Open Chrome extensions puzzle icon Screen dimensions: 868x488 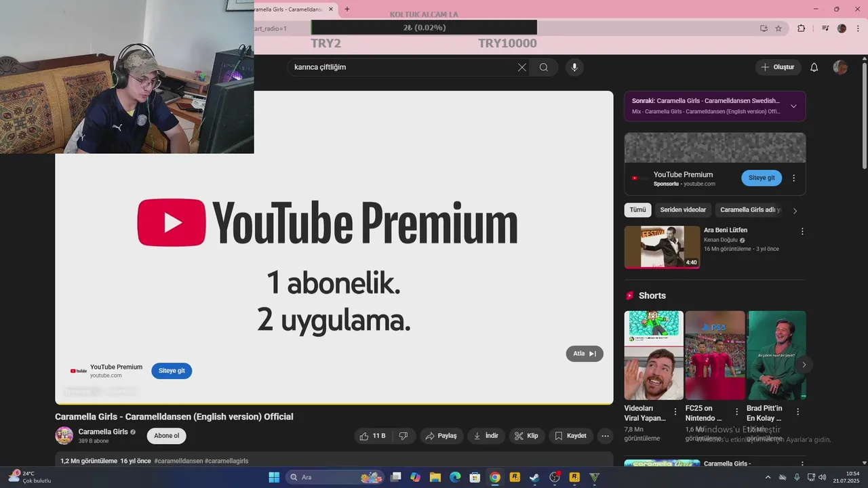click(x=802, y=28)
